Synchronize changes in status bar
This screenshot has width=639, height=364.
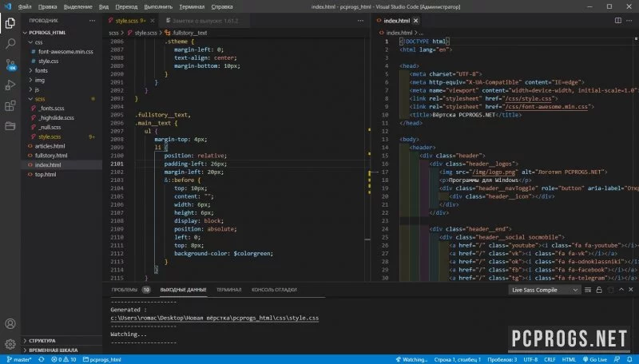[x=42, y=359]
